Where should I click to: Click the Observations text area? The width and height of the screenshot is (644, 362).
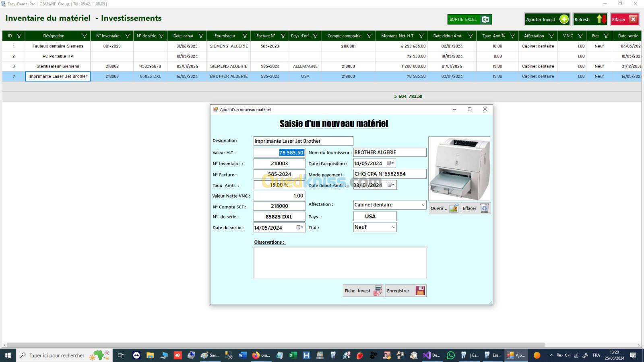click(340, 262)
